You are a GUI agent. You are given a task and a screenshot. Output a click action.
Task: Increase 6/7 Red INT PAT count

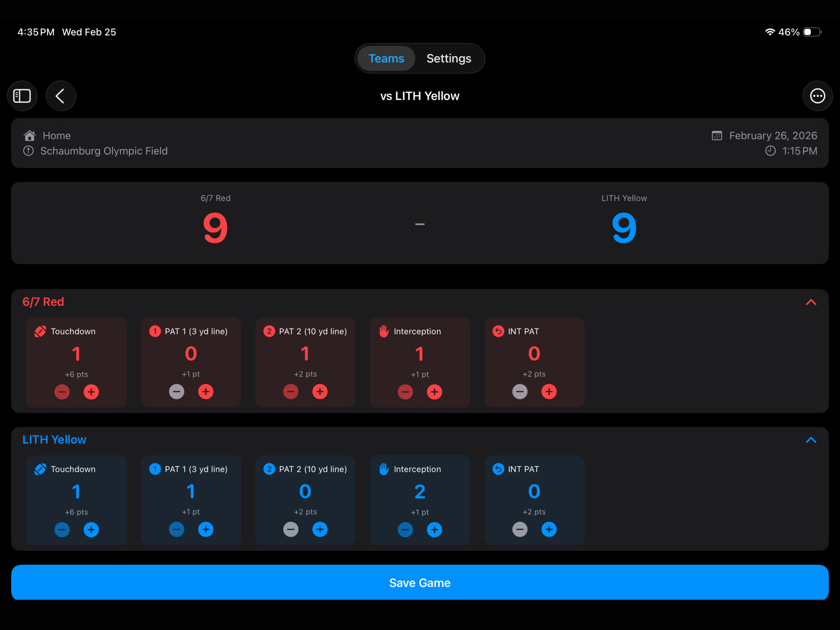549,391
